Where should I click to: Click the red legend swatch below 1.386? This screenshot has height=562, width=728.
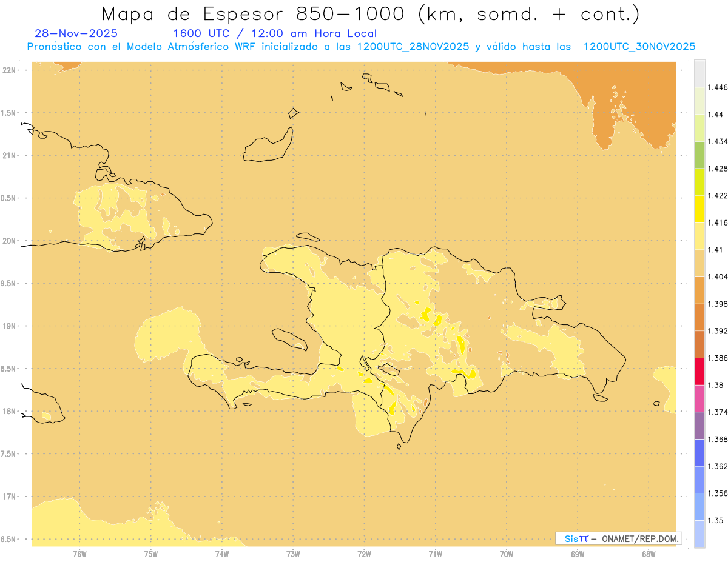tap(699, 372)
